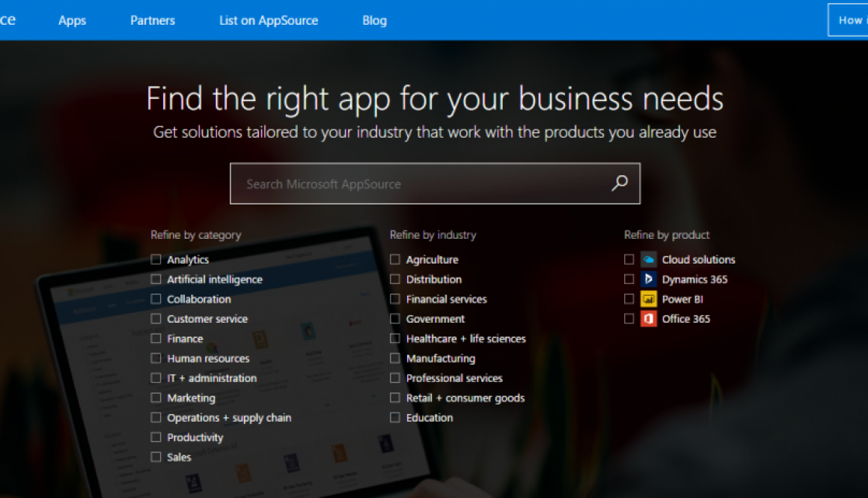The image size is (868, 498).
Task: Enable the Power BI checkbox
Action: point(629,299)
